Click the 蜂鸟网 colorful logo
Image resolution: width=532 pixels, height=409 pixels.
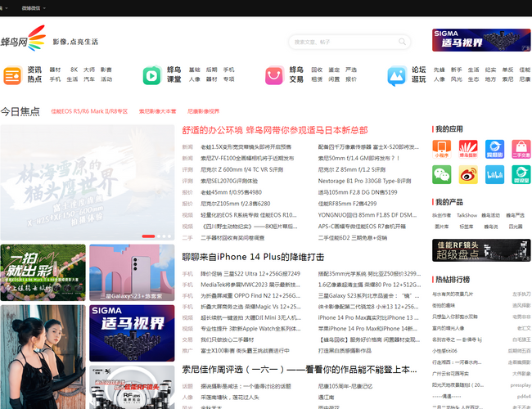(23, 38)
